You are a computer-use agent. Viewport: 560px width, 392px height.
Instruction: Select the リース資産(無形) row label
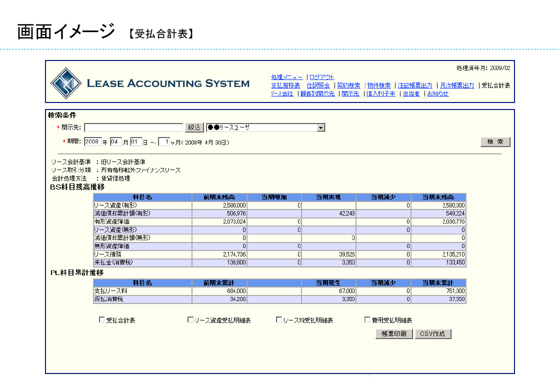115,230
